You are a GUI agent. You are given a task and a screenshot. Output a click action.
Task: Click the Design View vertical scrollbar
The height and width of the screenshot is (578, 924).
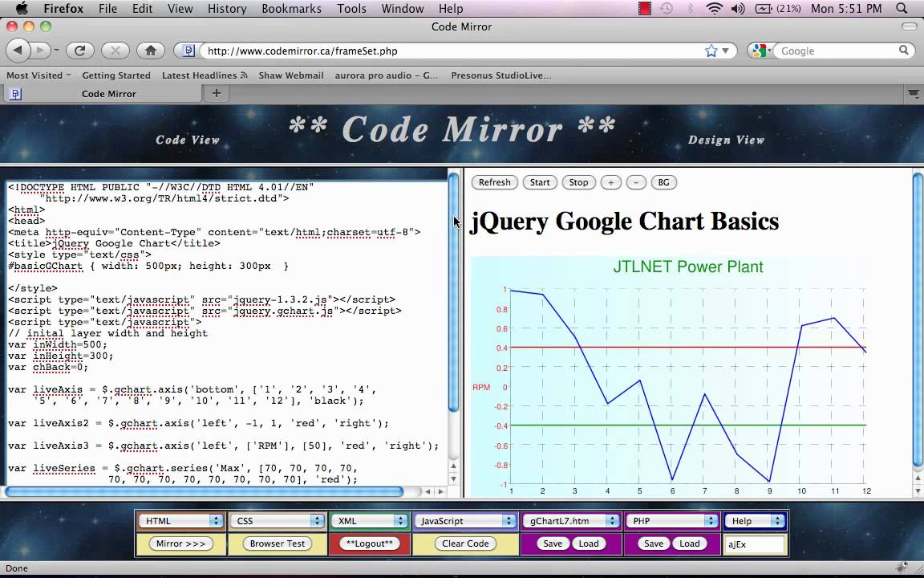click(x=918, y=319)
